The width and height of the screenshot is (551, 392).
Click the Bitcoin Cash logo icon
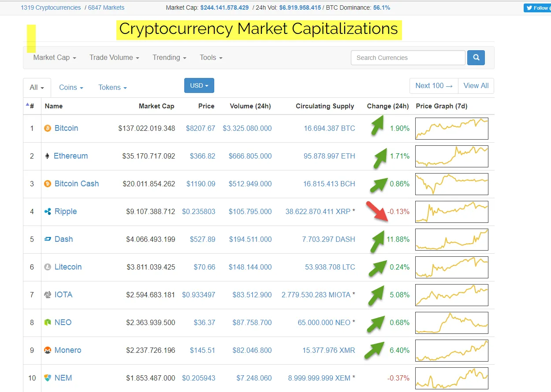[x=48, y=184]
